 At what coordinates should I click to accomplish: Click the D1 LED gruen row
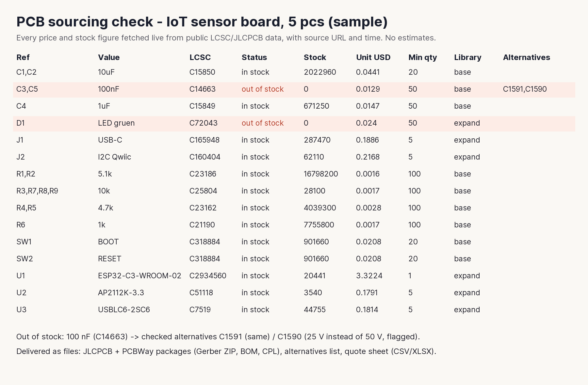[x=294, y=123]
